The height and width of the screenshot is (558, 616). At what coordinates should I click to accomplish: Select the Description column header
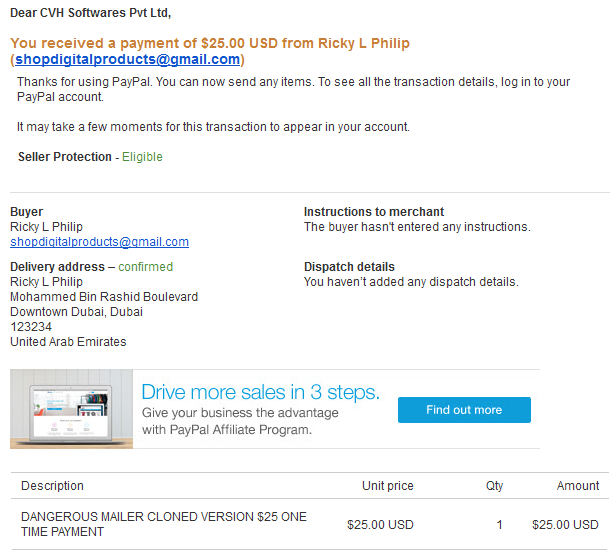pyautogui.click(x=52, y=486)
